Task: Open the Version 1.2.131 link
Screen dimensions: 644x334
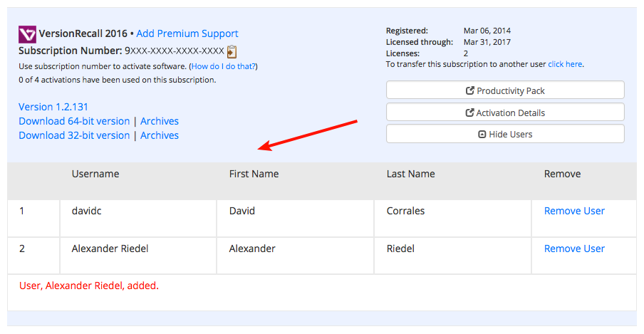Action: click(x=53, y=107)
